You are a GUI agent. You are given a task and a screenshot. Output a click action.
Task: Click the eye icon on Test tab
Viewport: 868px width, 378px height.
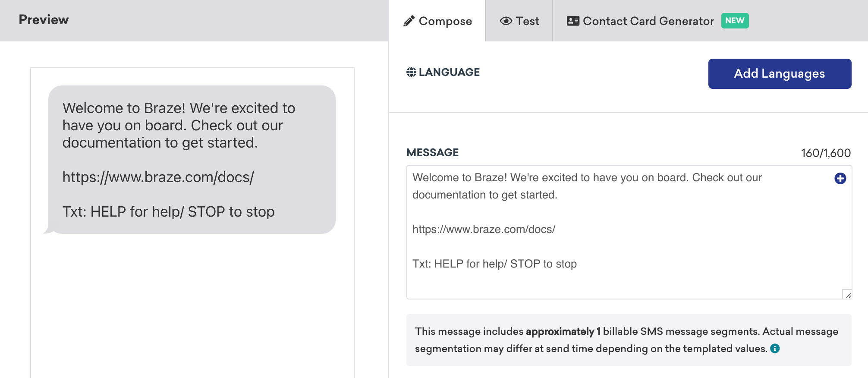506,21
